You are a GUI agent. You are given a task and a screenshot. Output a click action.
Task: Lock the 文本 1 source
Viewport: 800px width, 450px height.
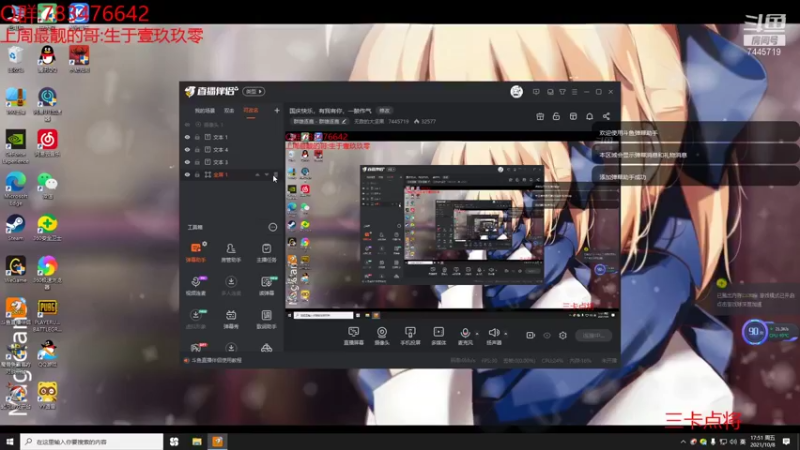pos(197,137)
